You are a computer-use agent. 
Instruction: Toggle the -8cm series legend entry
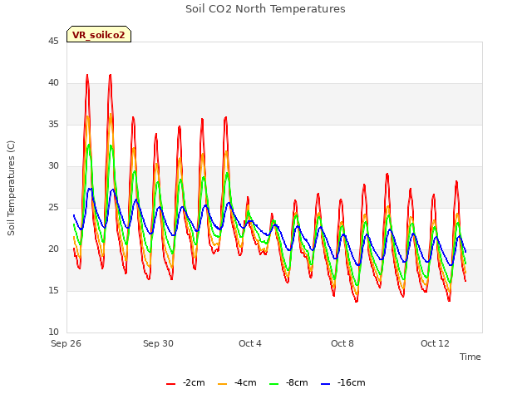coord(288,383)
